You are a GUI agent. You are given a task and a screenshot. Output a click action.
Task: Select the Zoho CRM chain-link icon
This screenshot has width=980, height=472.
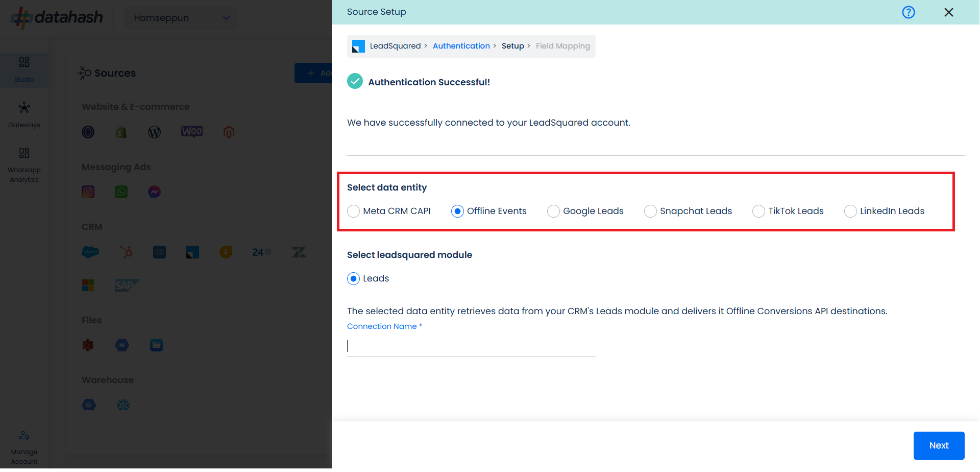click(159, 252)
